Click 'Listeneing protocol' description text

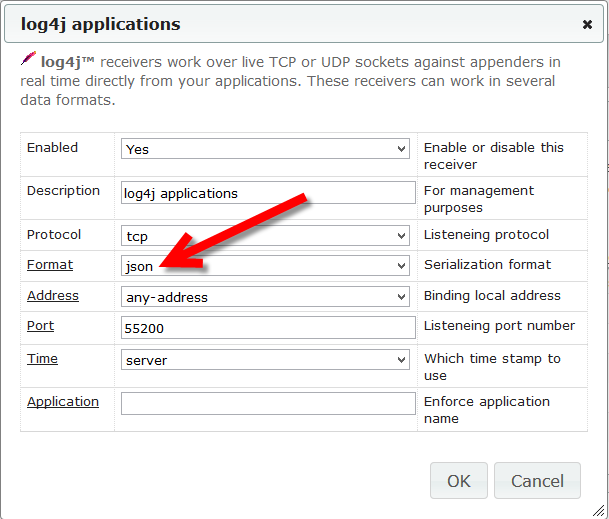[x=486, y=235]
